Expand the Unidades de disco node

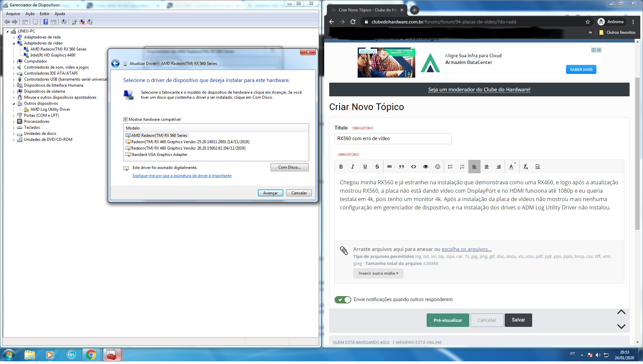tap(14, 134)
